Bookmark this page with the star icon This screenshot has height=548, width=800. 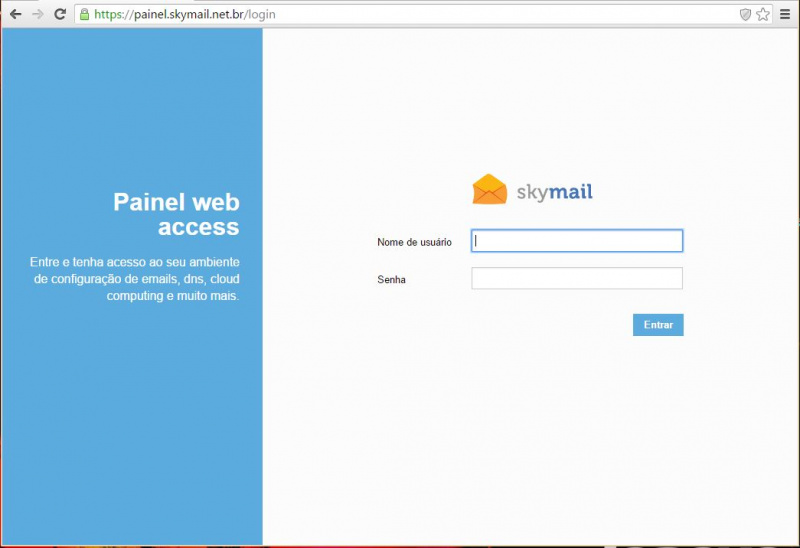pos(763,14)
